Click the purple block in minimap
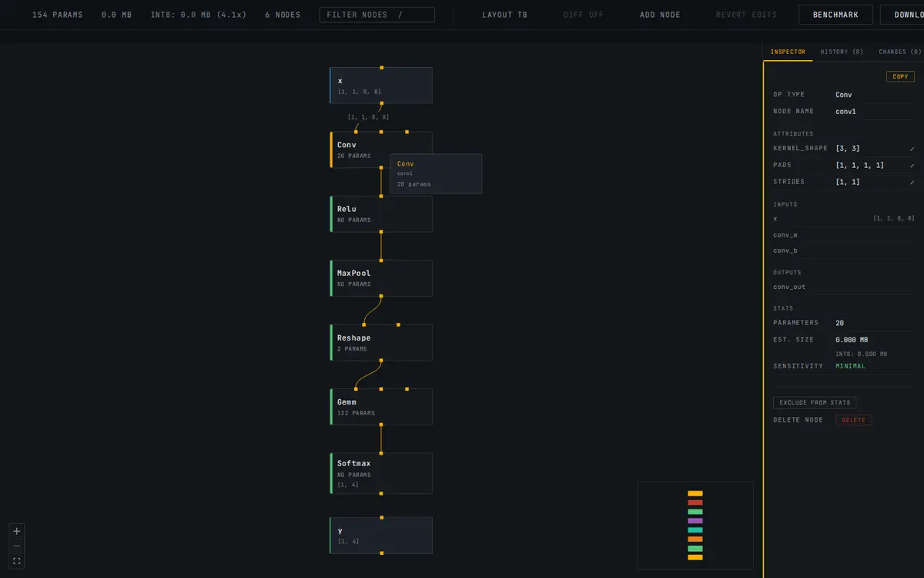Viewport: 924px width, 578px height. [695, 521]
